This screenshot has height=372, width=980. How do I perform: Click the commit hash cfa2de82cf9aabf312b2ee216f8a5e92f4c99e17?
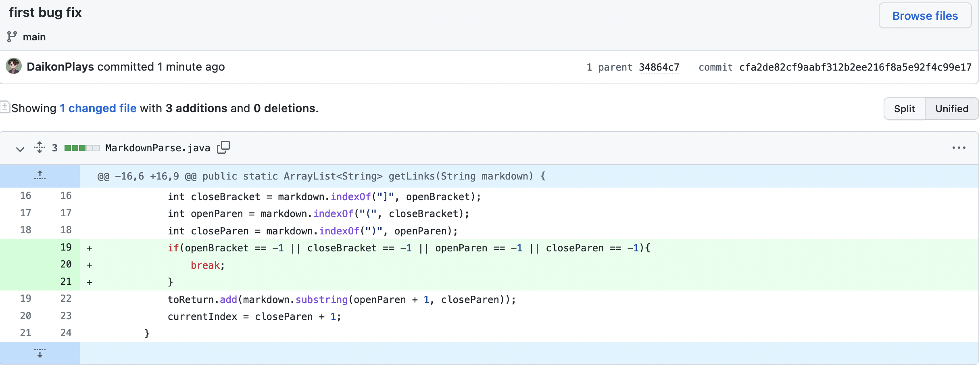855,67
